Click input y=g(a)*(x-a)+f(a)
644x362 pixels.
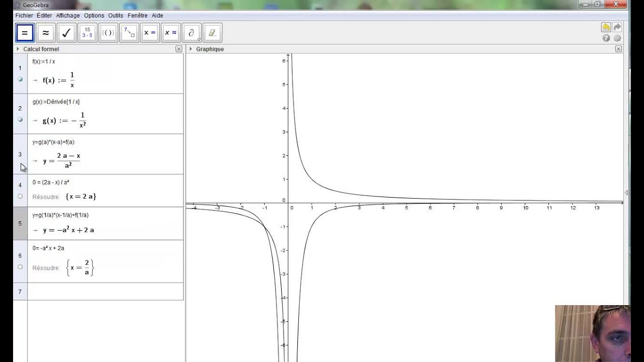coord(53,142)
